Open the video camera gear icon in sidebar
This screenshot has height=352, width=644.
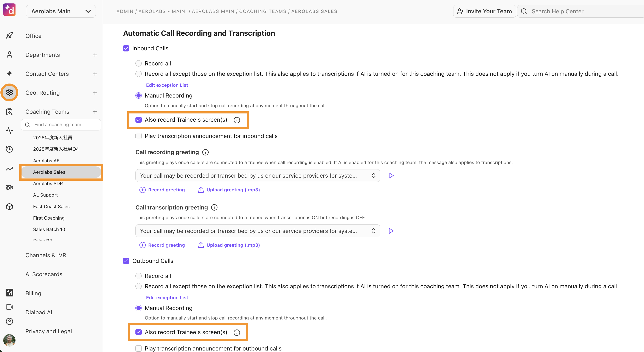pyautogui.click(x=9, y=188)
